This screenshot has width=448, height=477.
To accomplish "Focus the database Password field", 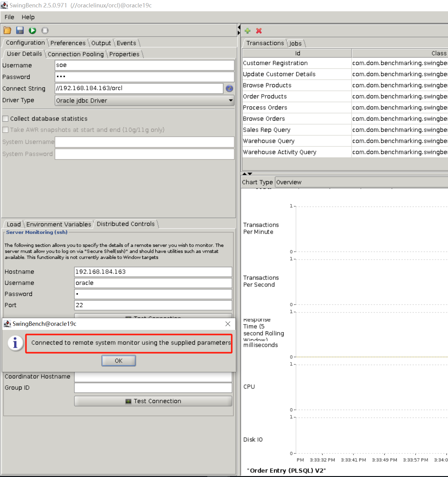I will click(x=145, y=77).
